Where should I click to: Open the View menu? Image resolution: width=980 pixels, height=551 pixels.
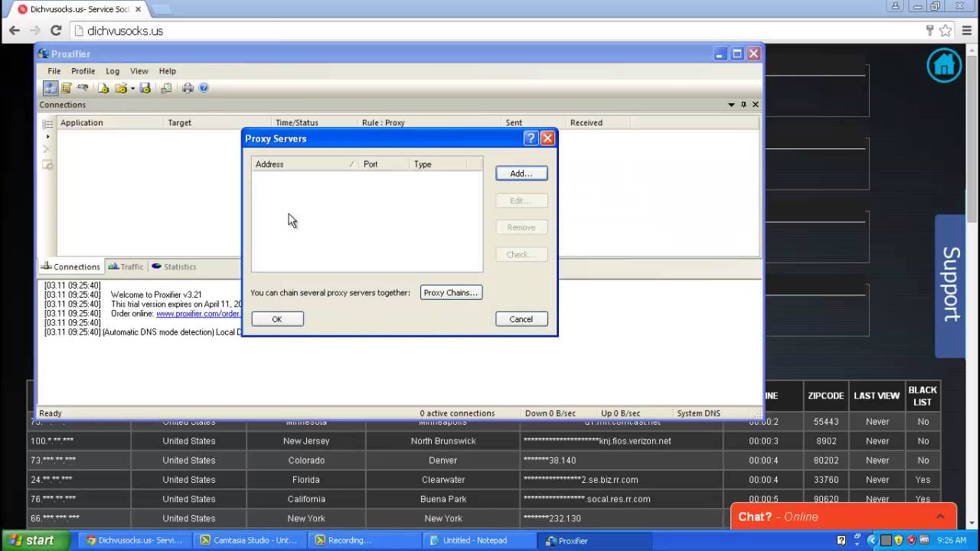[x=139, y=71]
